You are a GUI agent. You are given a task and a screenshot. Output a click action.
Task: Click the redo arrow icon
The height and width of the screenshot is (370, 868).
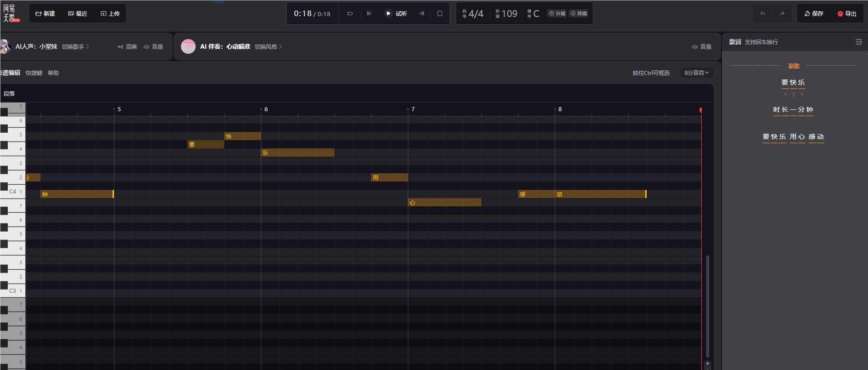782,14
